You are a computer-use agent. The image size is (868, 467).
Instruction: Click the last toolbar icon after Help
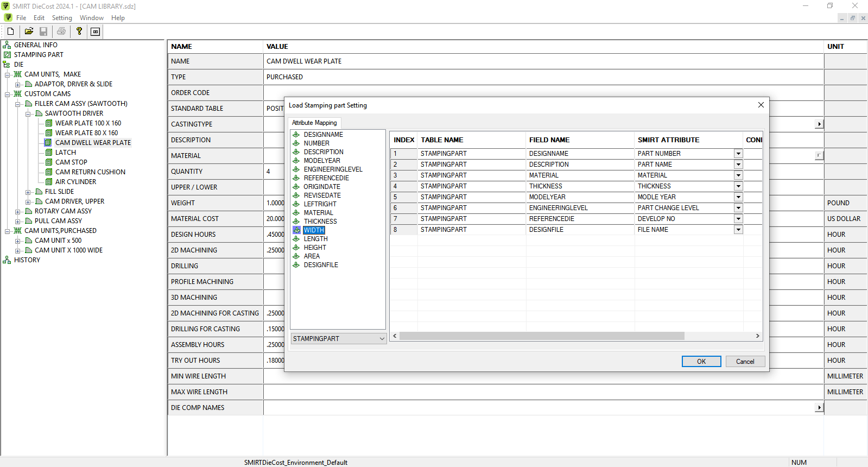point(96,31)
